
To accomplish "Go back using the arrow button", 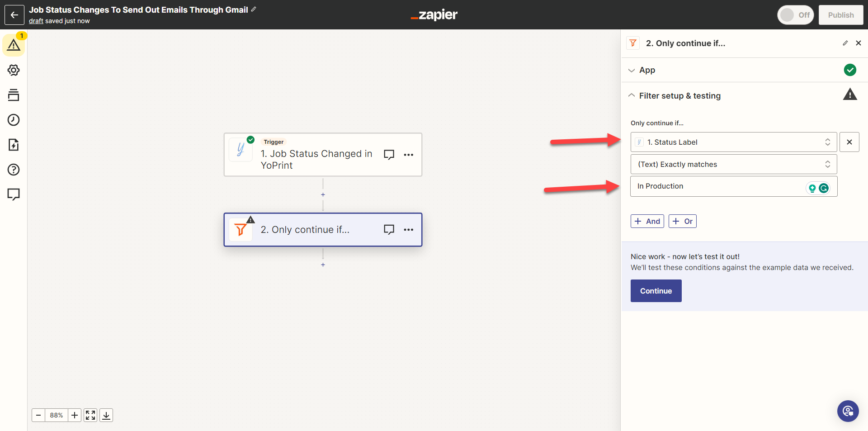I will point(14,15).
